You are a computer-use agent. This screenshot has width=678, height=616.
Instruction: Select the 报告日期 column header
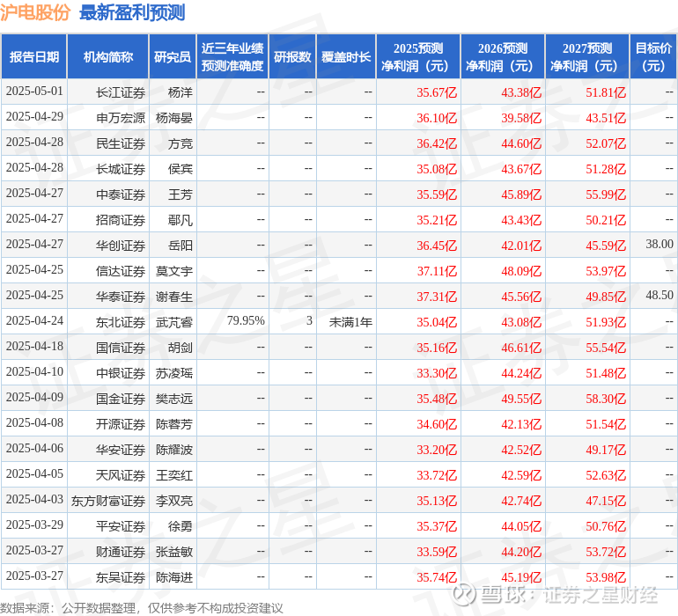(34, 56)
